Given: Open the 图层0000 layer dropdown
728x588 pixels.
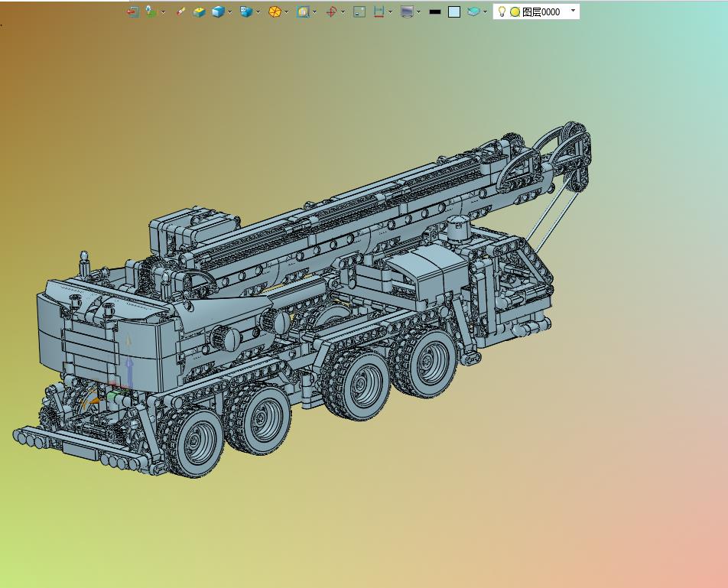Looking at the screenshot, I should coord(573,11).
